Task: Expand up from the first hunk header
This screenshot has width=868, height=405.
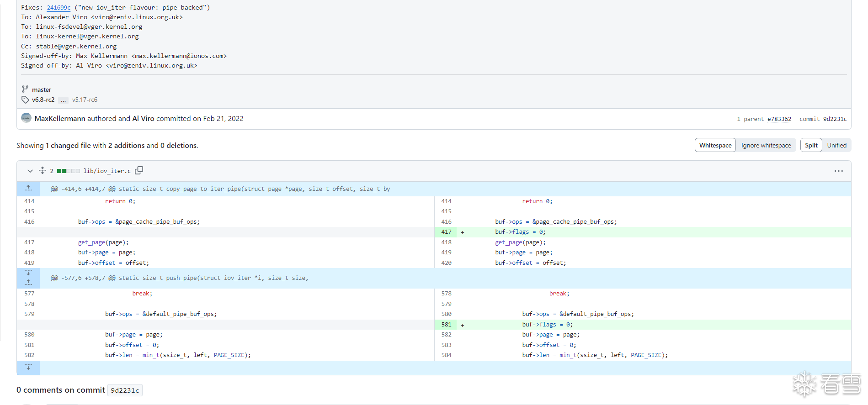Action: tap(28, 188)
